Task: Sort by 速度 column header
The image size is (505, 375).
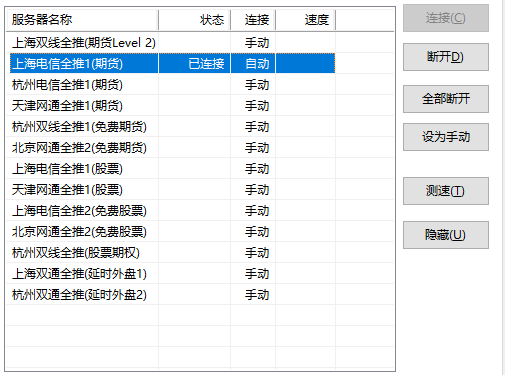Action: click(305, 20)
